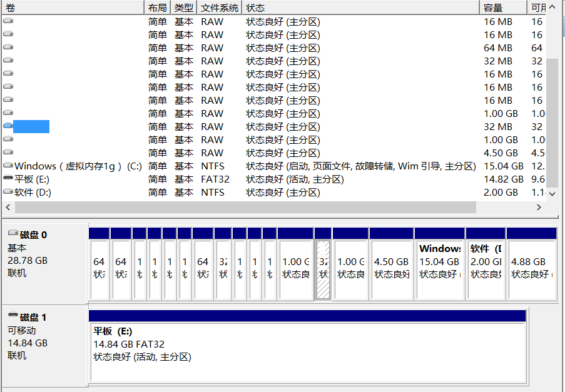This screenshot has height=392, width=565.
Task: Sort volumes by the 状态 column header
Action: [x=360, y=8]
